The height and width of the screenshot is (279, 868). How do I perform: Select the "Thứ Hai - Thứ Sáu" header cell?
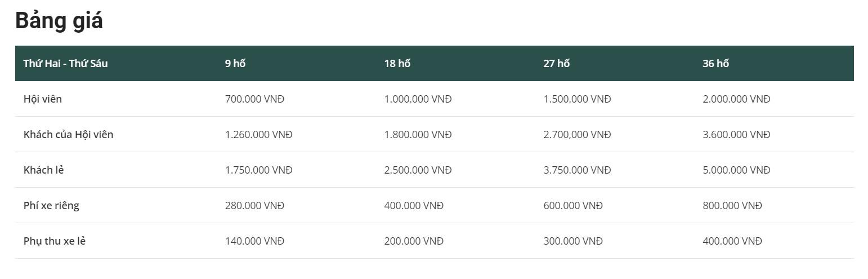pyautogui.click(x=65, y=63)
